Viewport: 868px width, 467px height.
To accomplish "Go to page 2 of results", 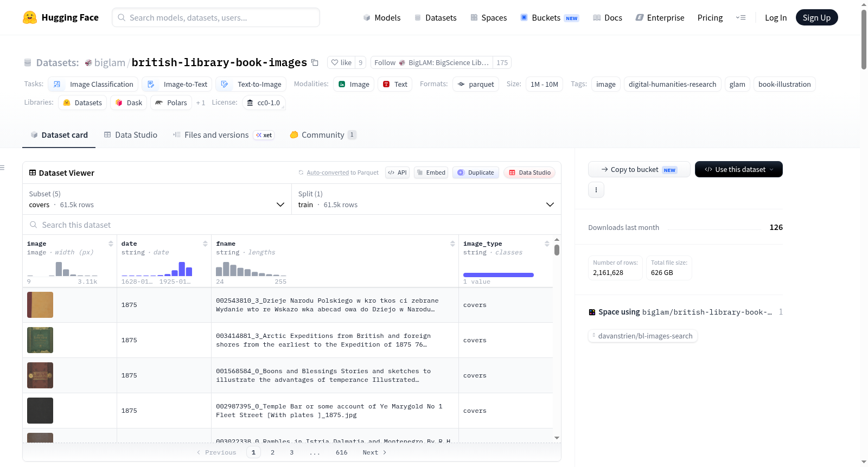I will tap(272, 452).
